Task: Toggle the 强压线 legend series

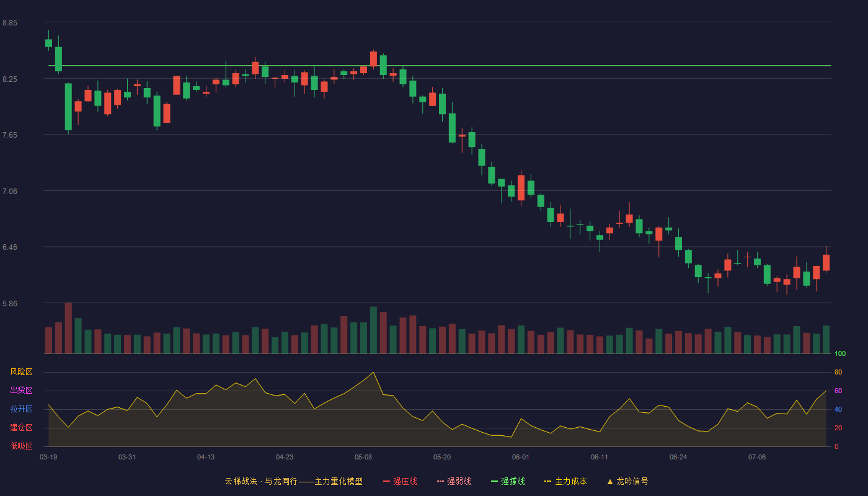Action: pos(400,481)
